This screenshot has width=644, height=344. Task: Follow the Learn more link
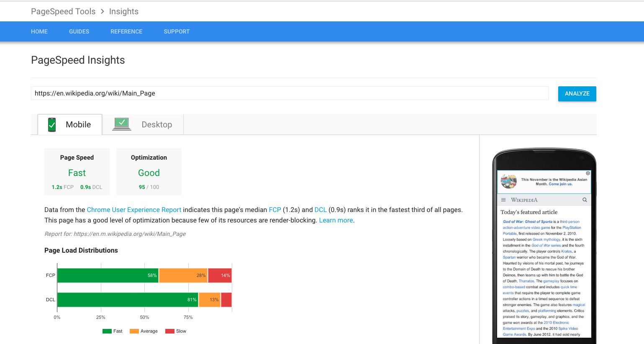pyautogui.click(x=336, y=220)
